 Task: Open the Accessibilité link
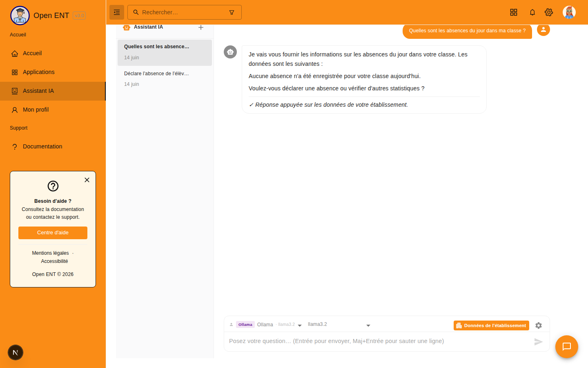pos(54,261)
